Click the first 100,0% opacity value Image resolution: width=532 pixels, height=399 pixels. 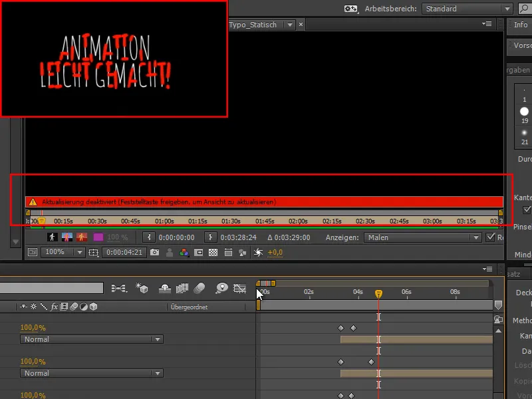[x=33, y=328]
